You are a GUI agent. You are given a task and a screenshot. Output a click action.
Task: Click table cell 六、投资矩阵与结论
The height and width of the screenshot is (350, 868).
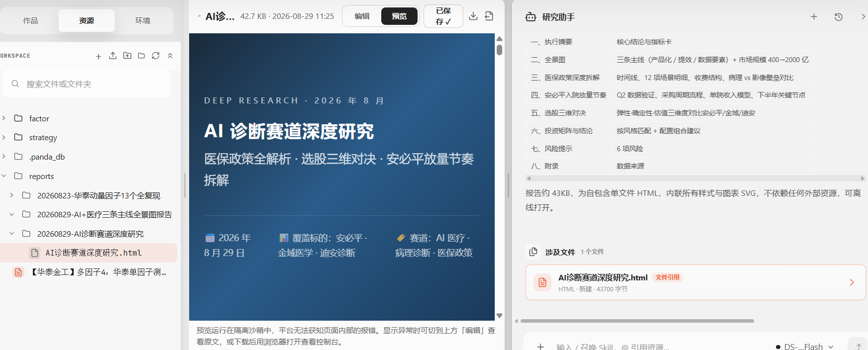point(568,131)
